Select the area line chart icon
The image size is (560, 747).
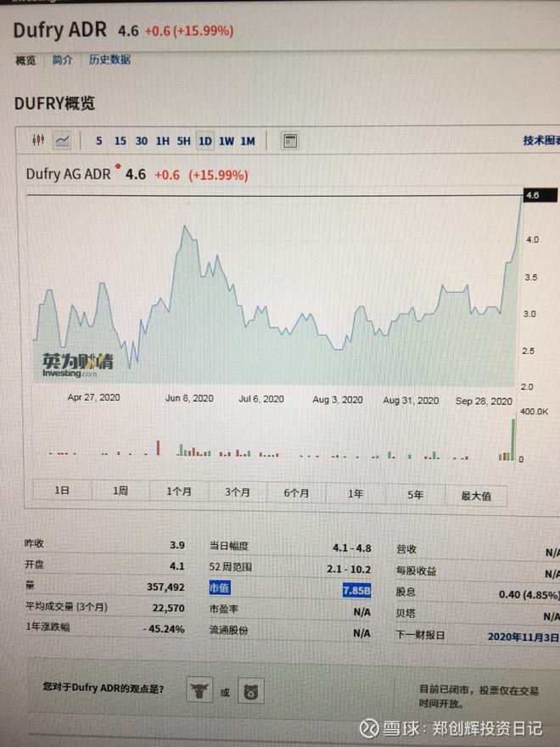click(63, 141)
